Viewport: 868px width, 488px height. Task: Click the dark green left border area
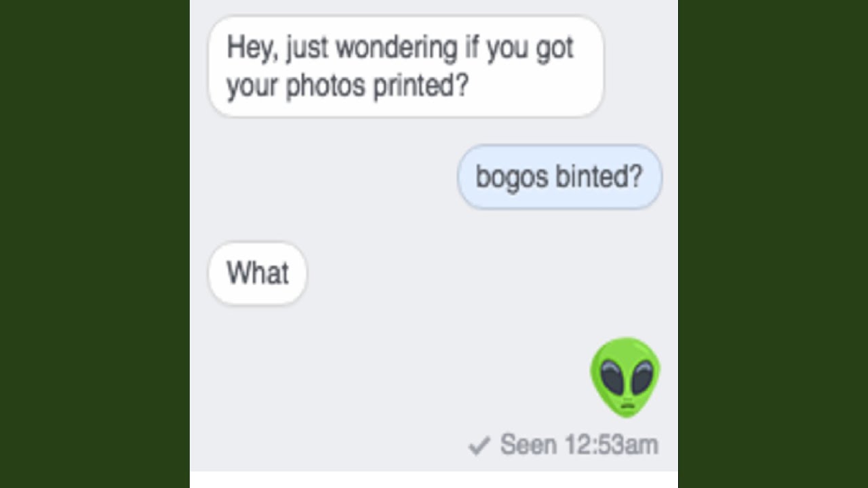tap(95, 244)
